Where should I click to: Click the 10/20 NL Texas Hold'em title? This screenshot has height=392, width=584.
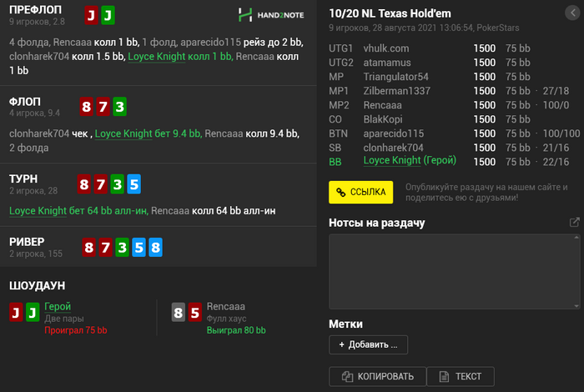pyautogui.click(x=390, y=14)
